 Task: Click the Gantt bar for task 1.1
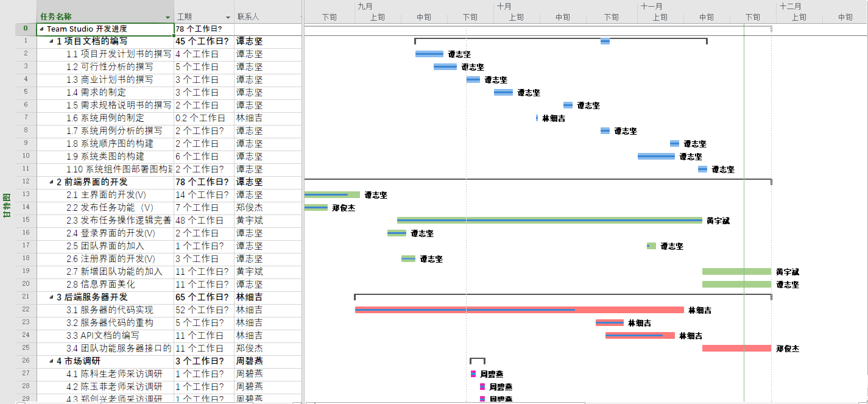(429, 54)
